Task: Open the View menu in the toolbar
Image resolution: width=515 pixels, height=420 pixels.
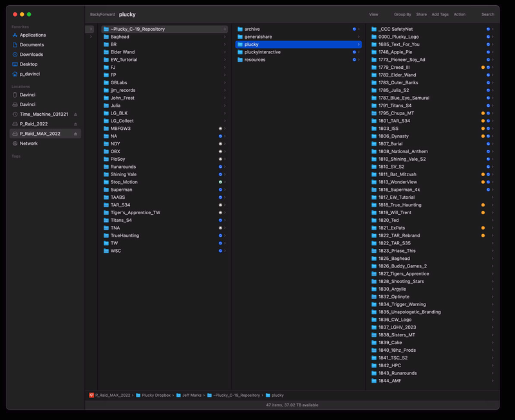Action: (373, 14)
